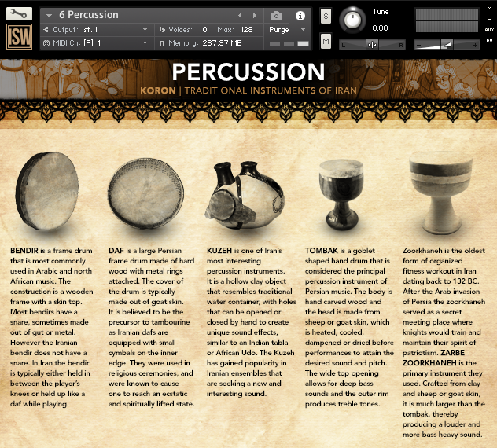Screen dimensions: 497x448
Task: Toggle the AUX sends view
Action: (x=489, y=30)
